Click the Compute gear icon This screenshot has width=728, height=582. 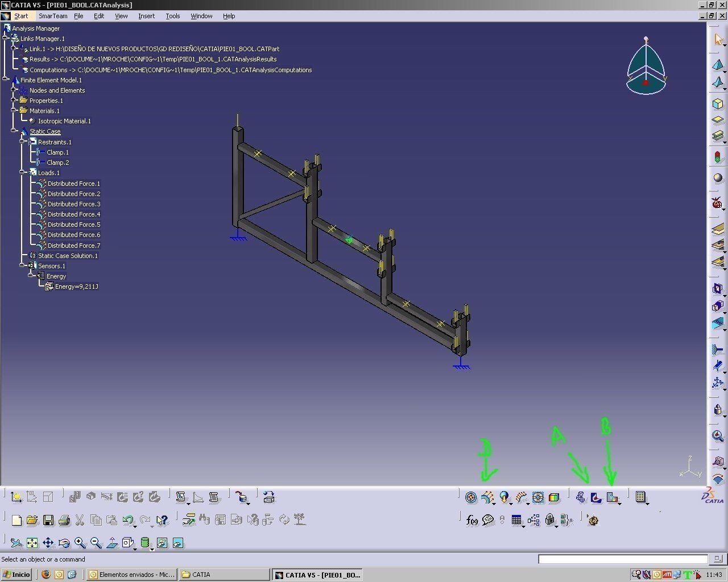point(593,520)
